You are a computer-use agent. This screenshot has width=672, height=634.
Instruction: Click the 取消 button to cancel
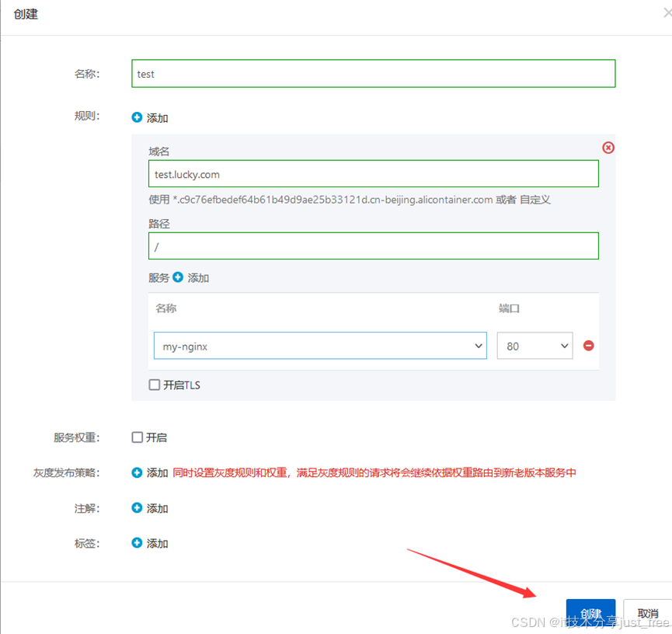tap(648, 614)
